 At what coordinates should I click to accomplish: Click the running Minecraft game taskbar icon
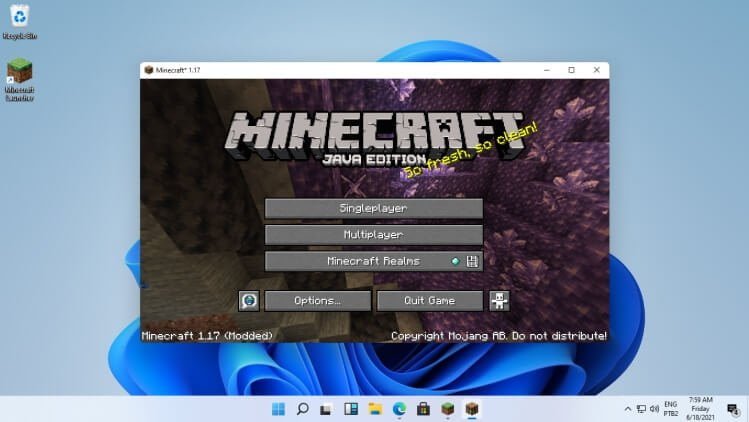pyautogui.click(x=472, y=409)
